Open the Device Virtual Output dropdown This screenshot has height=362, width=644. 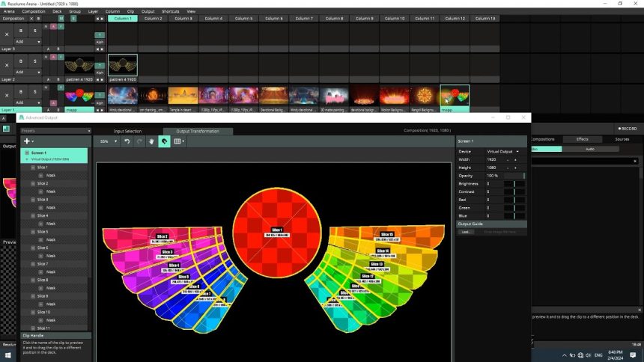coord(503,151)
